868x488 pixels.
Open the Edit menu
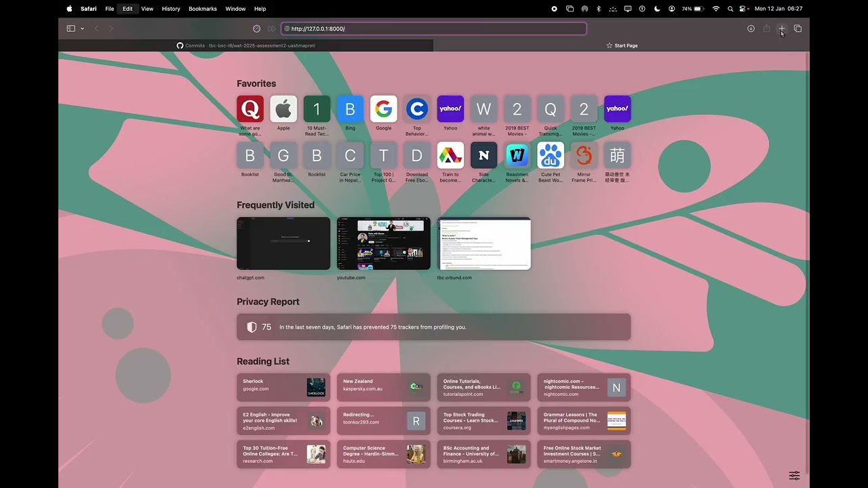127,9
